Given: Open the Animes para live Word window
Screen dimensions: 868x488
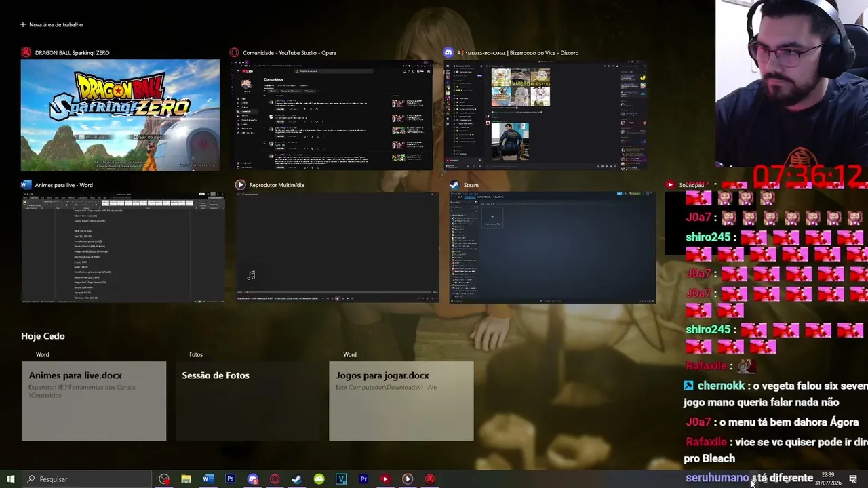Looking at the screenshot, I should [123, 247].
